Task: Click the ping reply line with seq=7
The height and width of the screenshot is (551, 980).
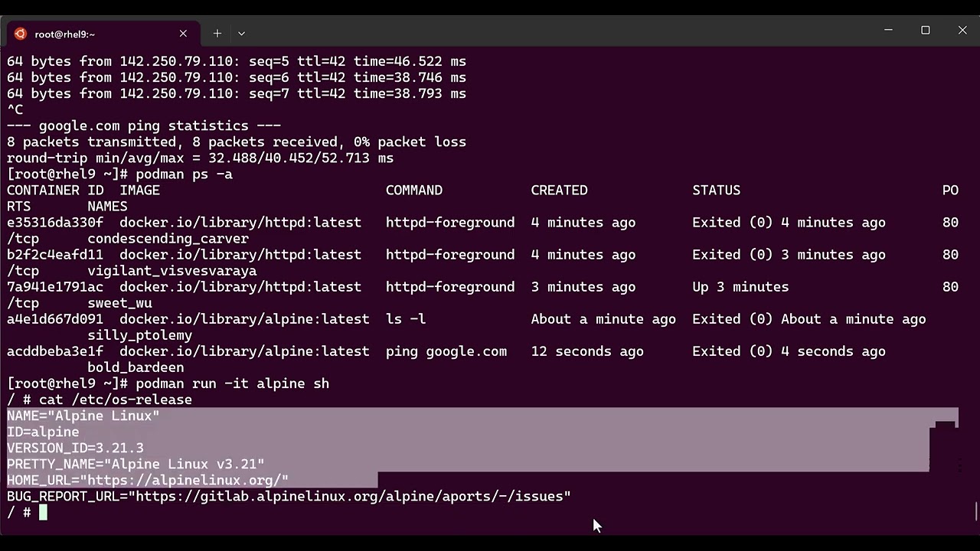Action: pyautogui.click(x=237, y=93)
